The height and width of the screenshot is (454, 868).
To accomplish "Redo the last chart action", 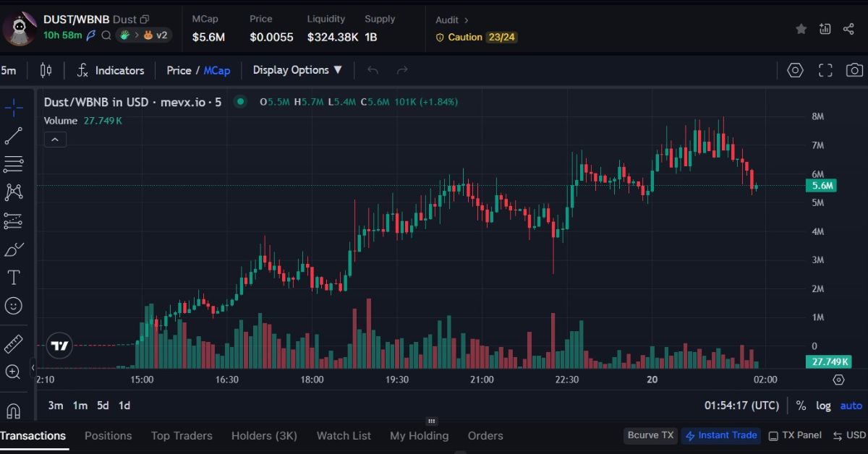I will pos(403,70).
